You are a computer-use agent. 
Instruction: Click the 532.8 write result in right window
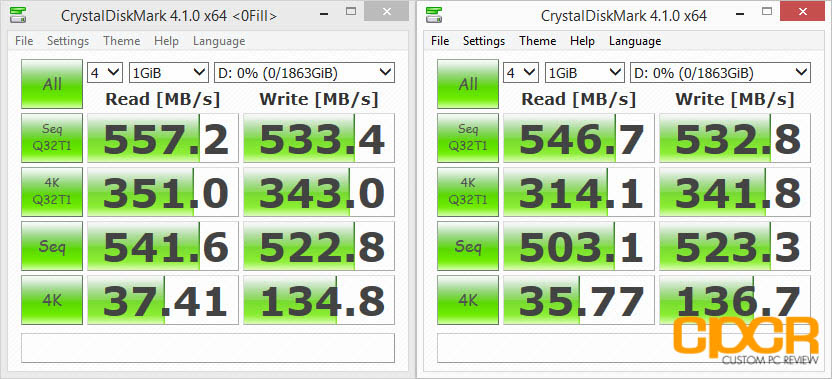click(735, 138)
